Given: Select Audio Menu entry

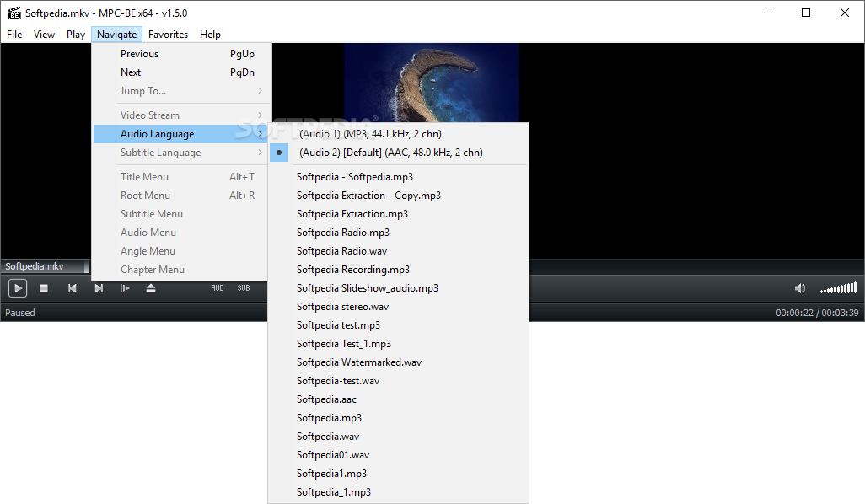Looking at the screenshot, I should [182, 233].
